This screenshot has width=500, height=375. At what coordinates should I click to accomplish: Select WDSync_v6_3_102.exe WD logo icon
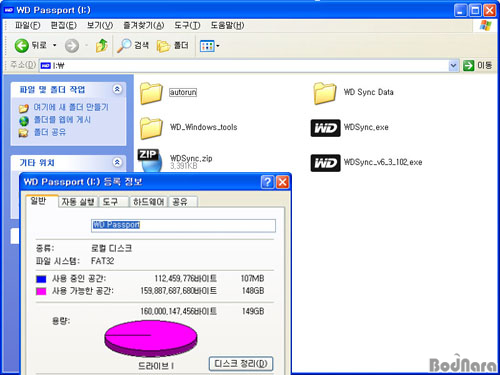click(x=325, y=163)
